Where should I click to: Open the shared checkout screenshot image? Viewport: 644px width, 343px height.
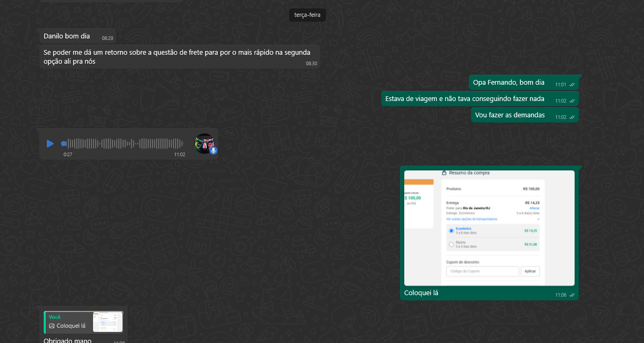(489, 228)
